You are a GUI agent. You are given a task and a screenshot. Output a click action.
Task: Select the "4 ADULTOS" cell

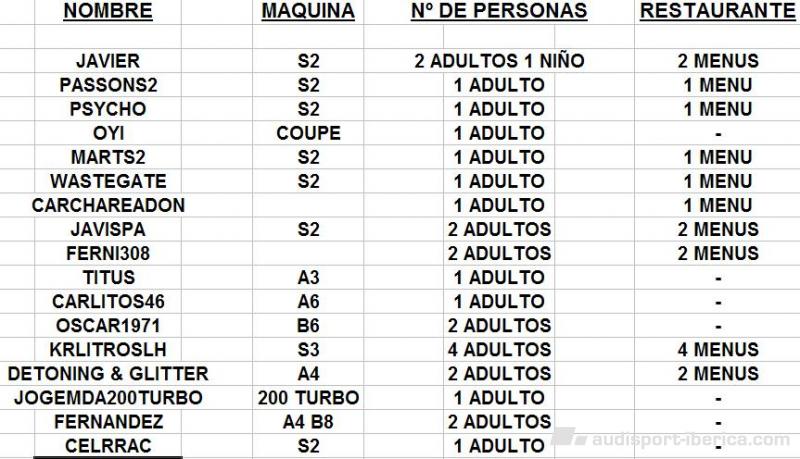(499, 349)
